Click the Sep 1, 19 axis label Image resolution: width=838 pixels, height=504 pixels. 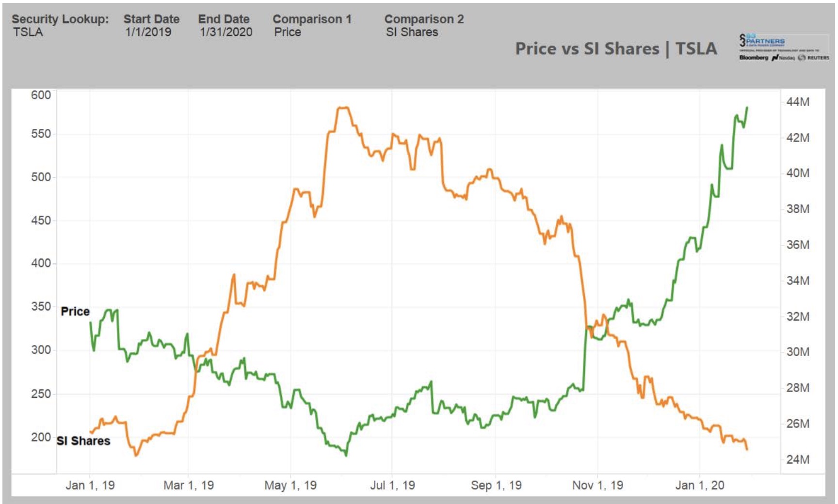tap(496, 485)
